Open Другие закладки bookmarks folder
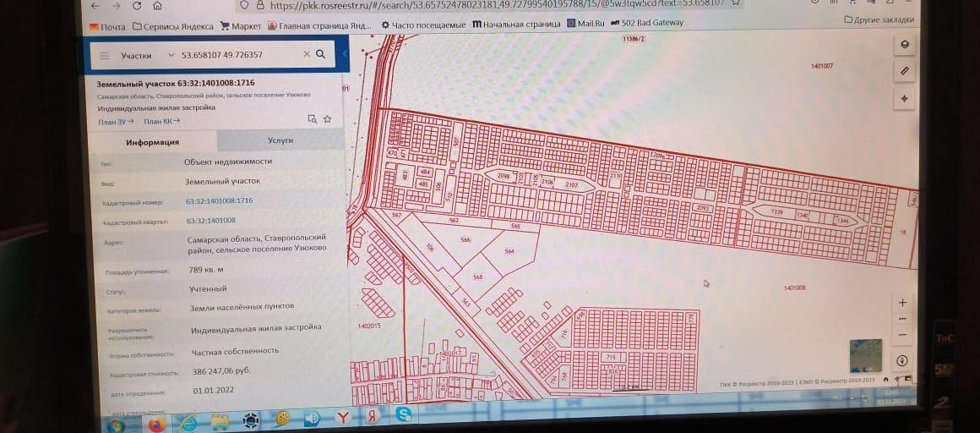The height and width of the screenshot is (433, 980). pos(879,19)
